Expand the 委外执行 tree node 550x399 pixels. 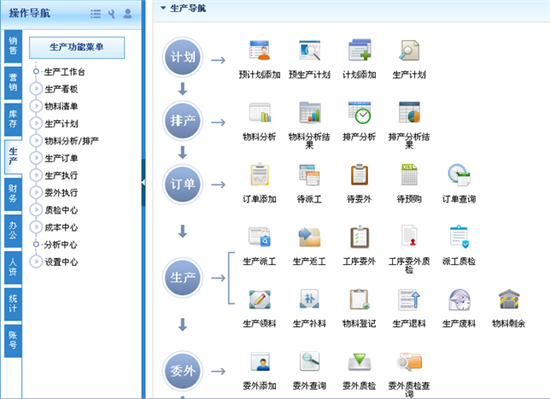click(x=36, y=192)
